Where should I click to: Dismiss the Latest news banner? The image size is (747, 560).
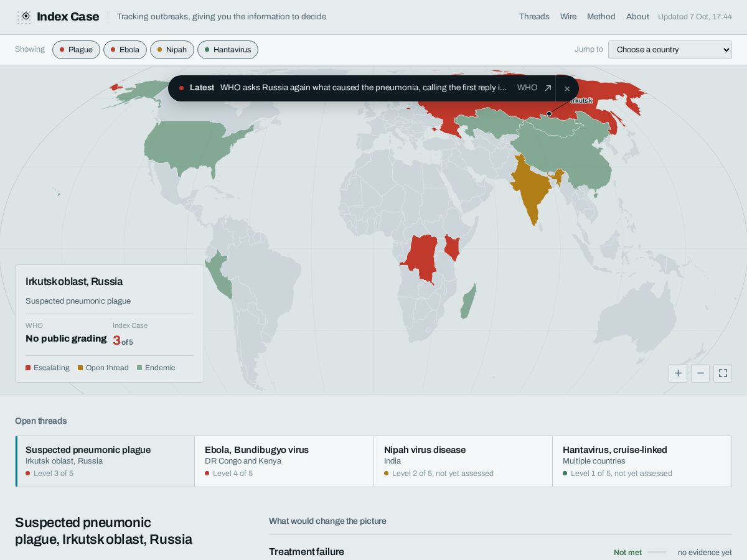pyautogui.click(x=567, y=88)
